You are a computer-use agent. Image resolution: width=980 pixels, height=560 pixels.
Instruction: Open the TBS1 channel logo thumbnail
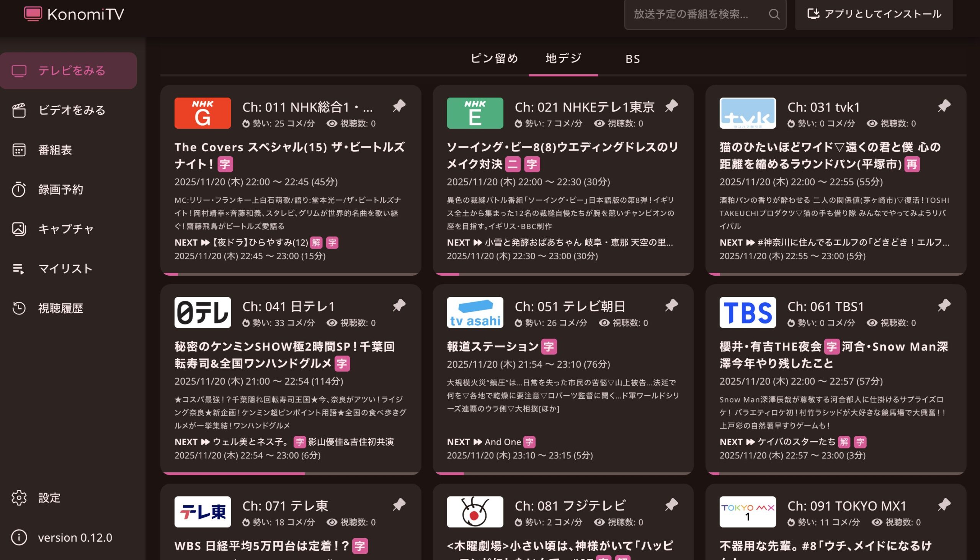click(x=747, y=312)
